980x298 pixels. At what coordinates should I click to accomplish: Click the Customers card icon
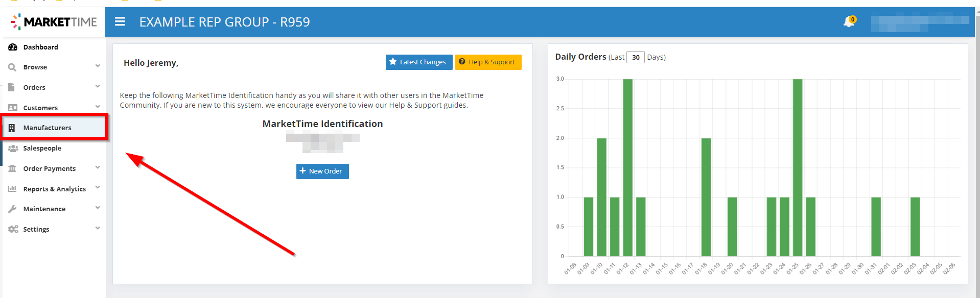pos(13,108)
